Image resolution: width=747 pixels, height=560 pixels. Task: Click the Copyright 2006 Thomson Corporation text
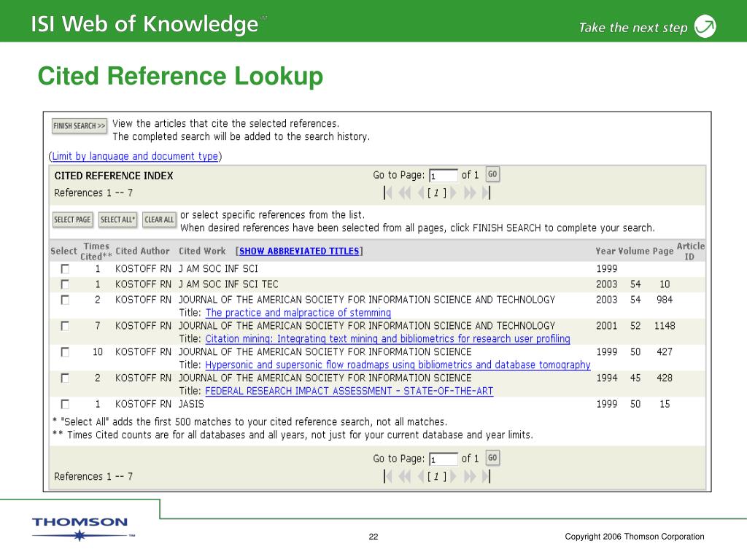(635, 536)
